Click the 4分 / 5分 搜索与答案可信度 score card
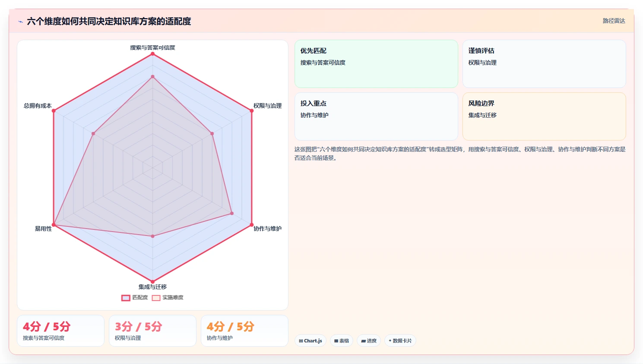 (60, 331)
